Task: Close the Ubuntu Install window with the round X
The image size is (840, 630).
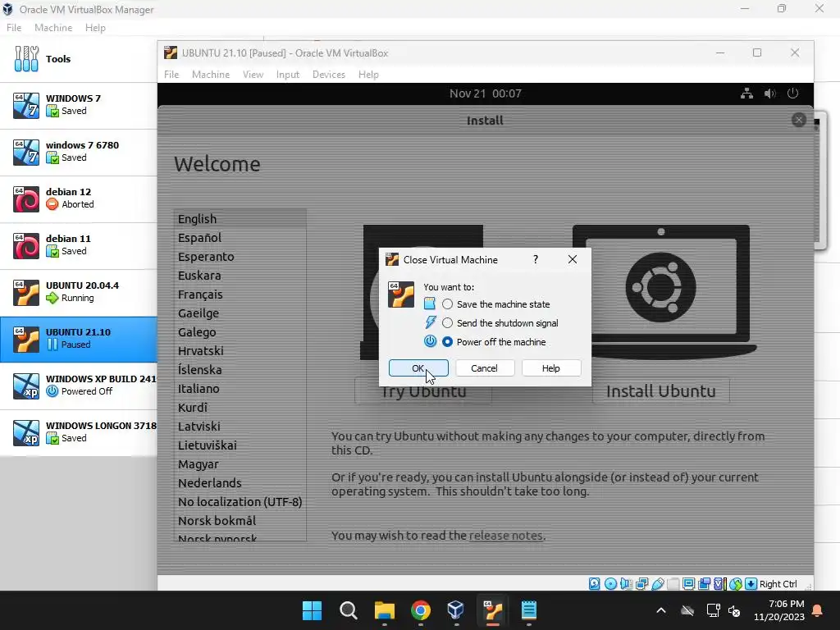Action: pyautogui.click(x=798, y=120)
